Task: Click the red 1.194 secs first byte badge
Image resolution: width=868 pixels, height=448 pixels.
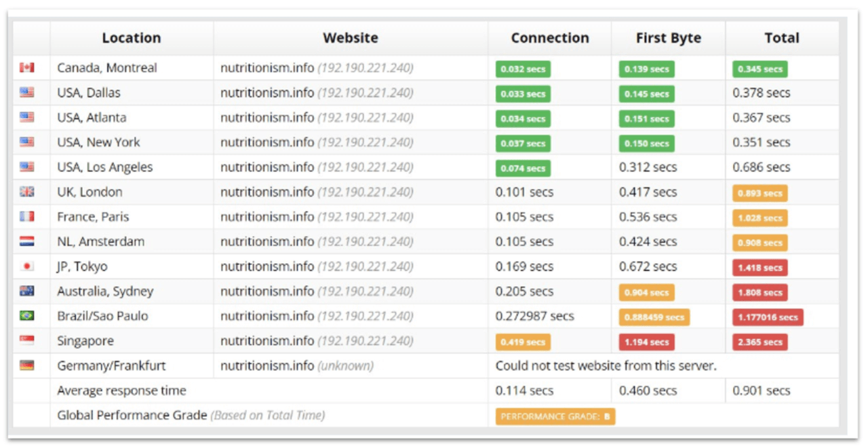Action: 646,342
